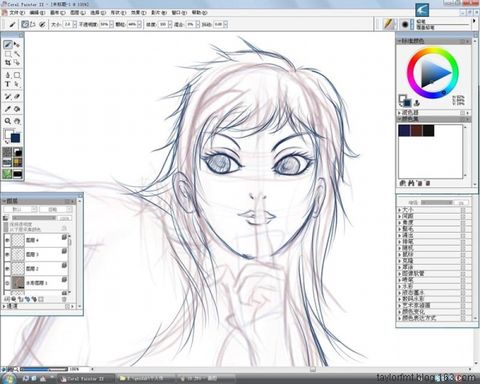Select the Dropper tool
Image resolution: width=480 pixels, height=384 pixels.
coord(8,109)
